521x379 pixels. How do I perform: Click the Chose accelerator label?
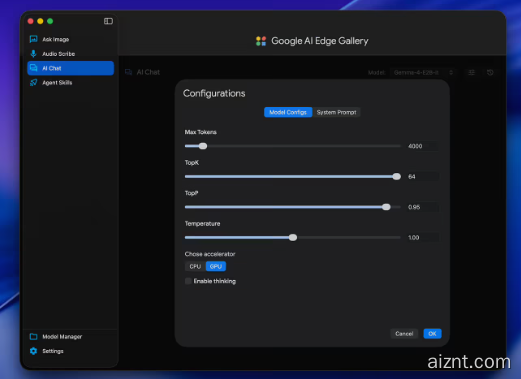[210, 254]
